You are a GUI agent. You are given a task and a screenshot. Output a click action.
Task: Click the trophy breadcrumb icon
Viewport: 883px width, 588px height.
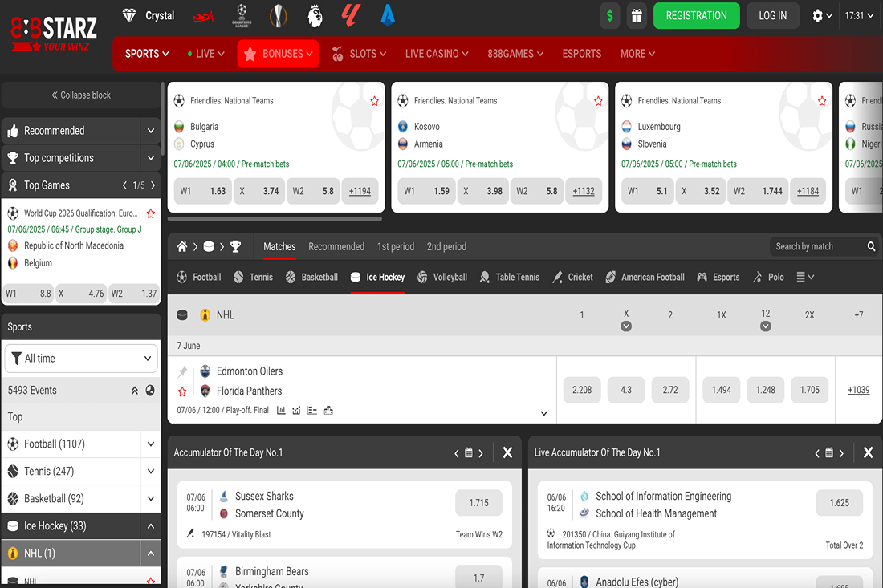(235, 246)
